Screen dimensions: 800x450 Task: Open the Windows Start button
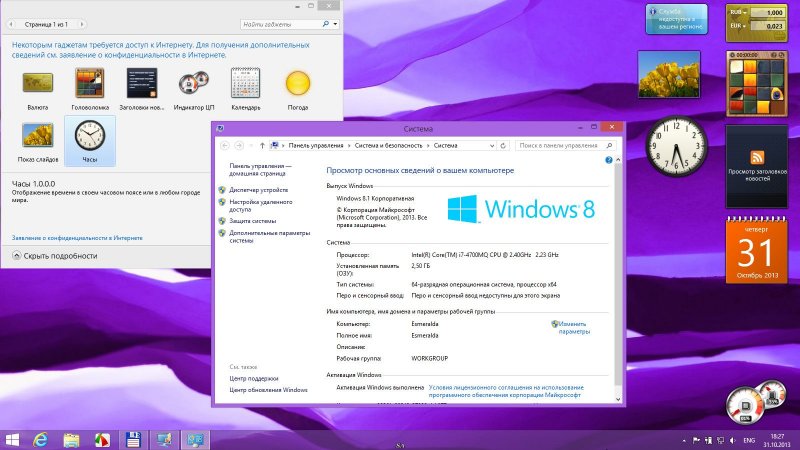coord(11,440)
